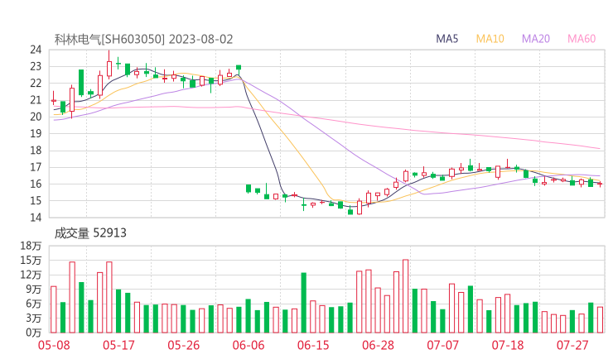Viewport: 613px width, 364px height.
Task: Click the price axis value 24
Action: (36, 50)
